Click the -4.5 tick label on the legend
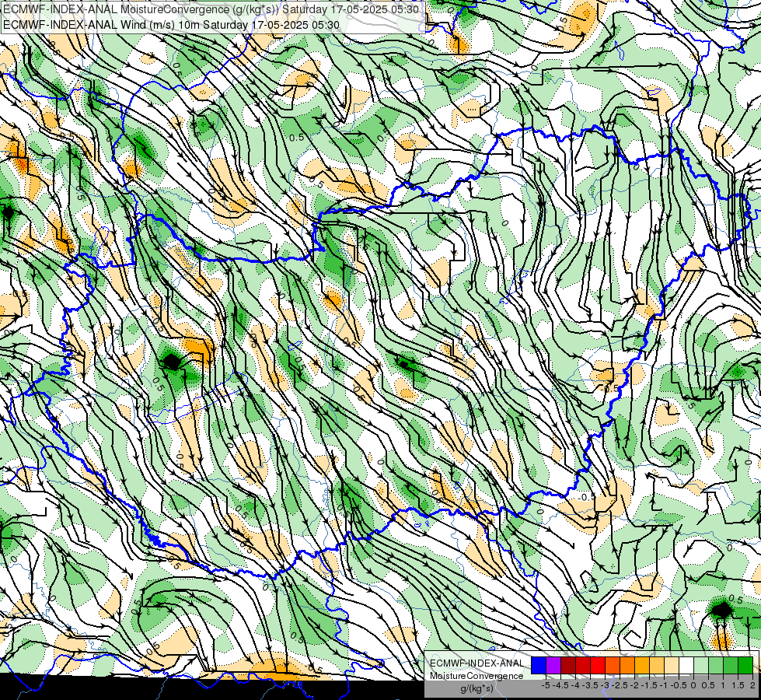Screen dimensions: 761x700 point(561,685)
